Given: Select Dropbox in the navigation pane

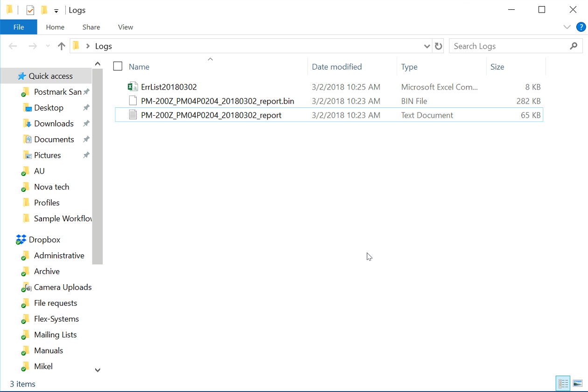Looking at the screenshot, I should [44, 240].
